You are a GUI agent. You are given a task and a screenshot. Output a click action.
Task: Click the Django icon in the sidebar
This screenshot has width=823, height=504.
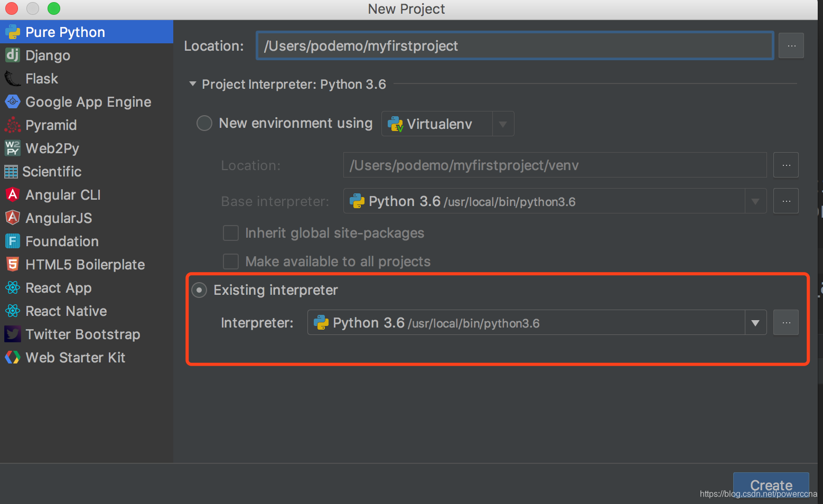[13, 55]
